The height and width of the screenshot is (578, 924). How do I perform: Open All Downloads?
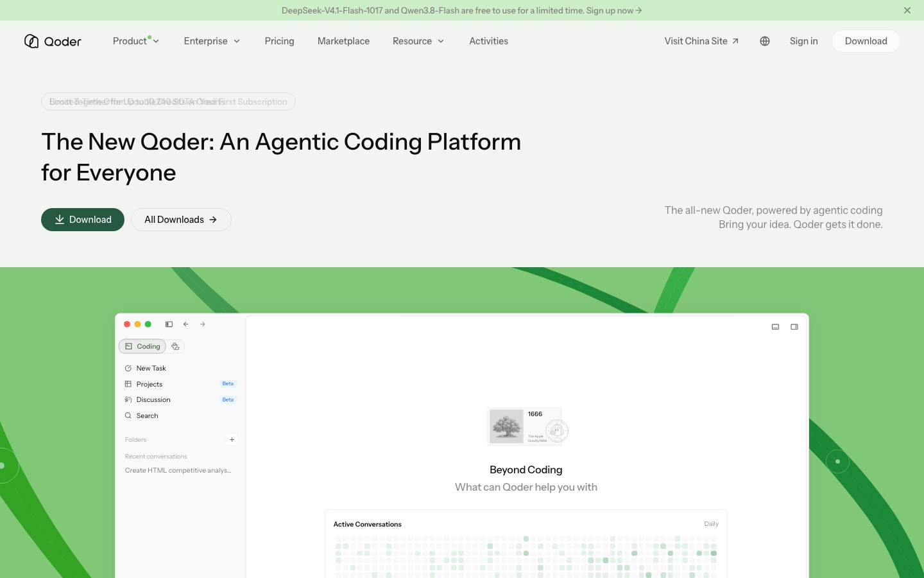point(181,220)
